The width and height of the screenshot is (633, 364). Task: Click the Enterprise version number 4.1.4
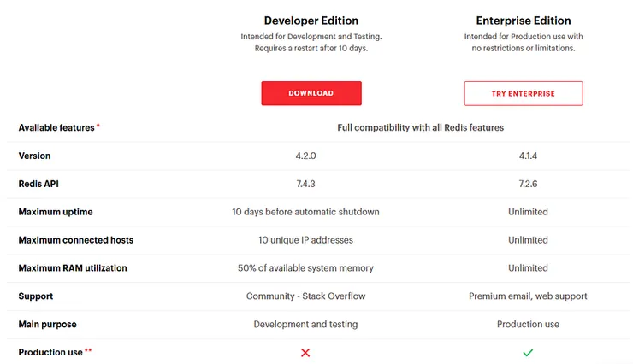[x=528, y=156]
